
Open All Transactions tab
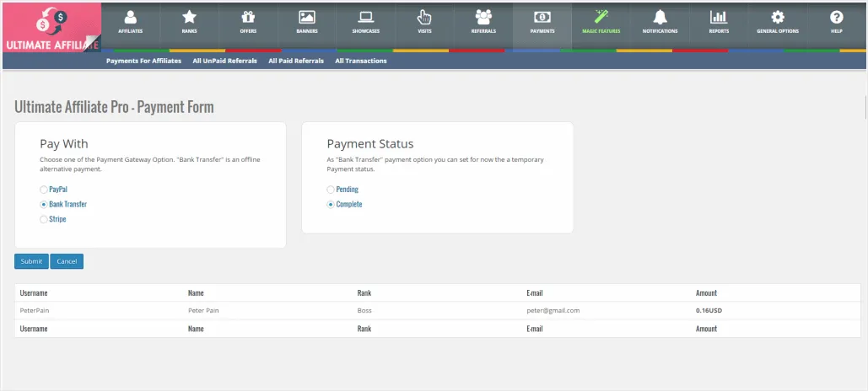(361, 61)
